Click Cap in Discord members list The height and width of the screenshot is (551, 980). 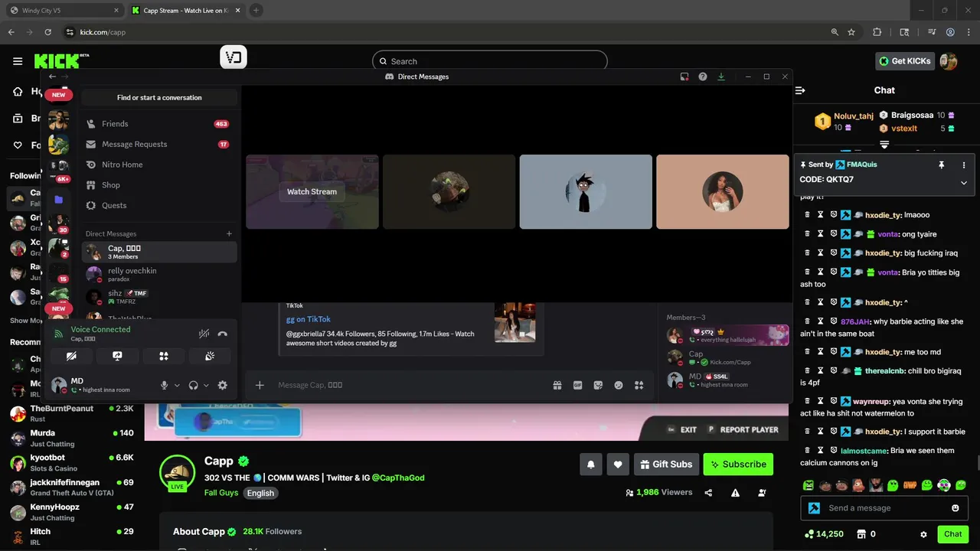click(727, 357)
